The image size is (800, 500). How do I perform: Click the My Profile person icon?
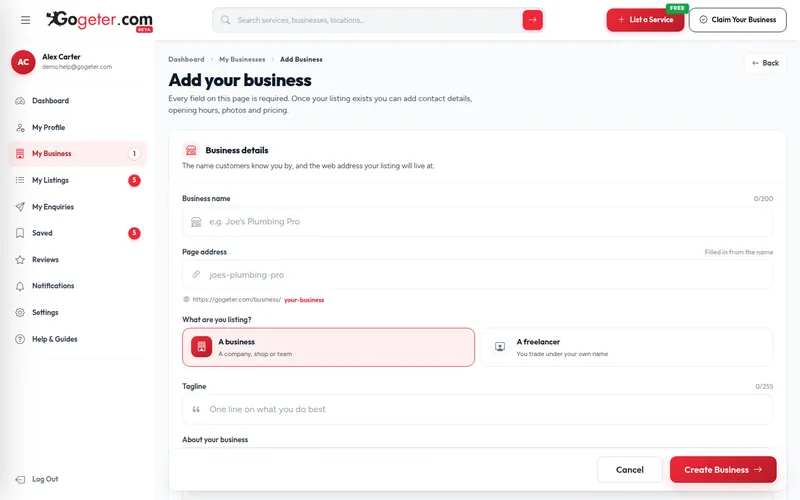[20, 127]
